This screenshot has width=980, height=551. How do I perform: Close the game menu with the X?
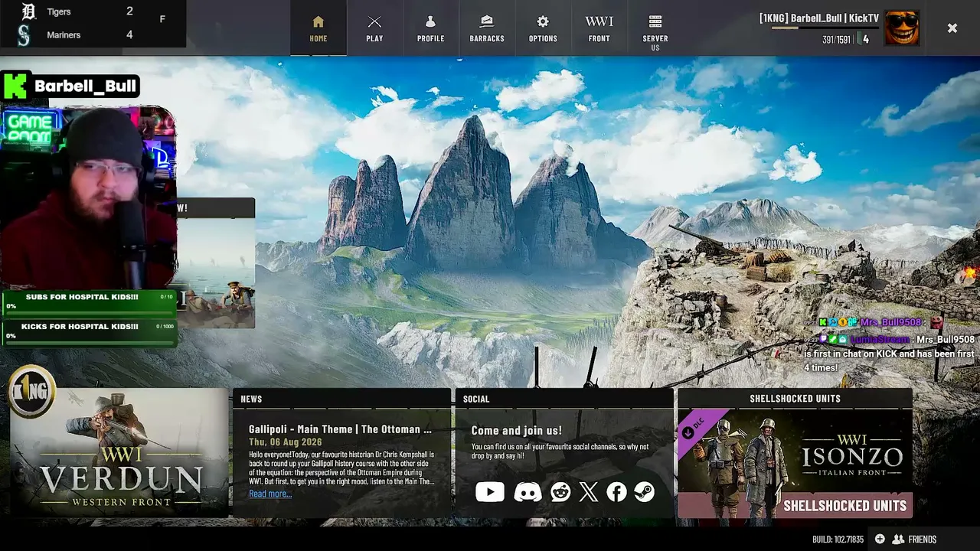952,28
